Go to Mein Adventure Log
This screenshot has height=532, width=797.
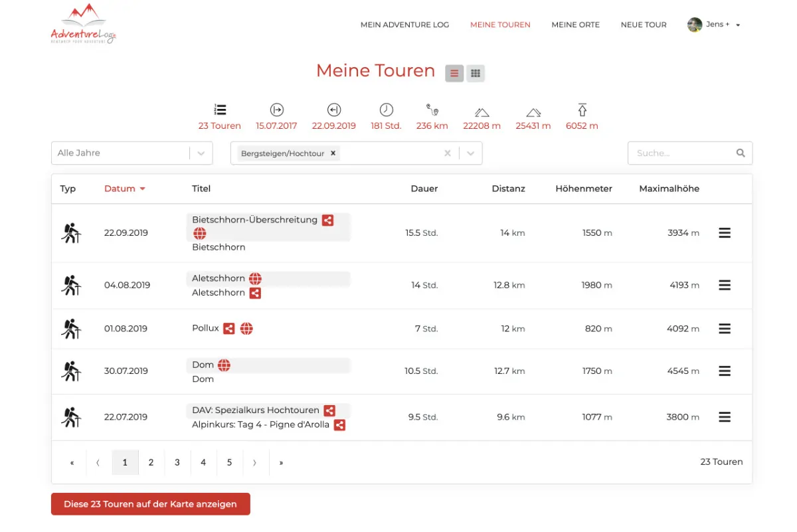[404, 25]
